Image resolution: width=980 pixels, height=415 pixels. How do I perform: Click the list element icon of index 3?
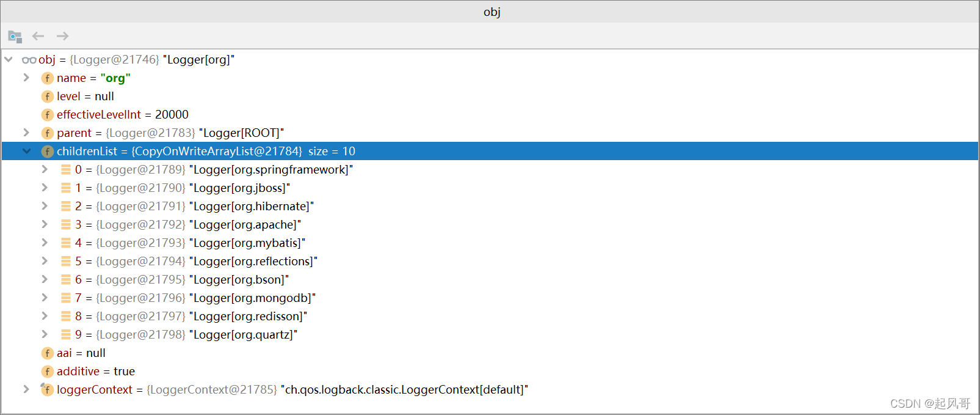tap(65, 224)
